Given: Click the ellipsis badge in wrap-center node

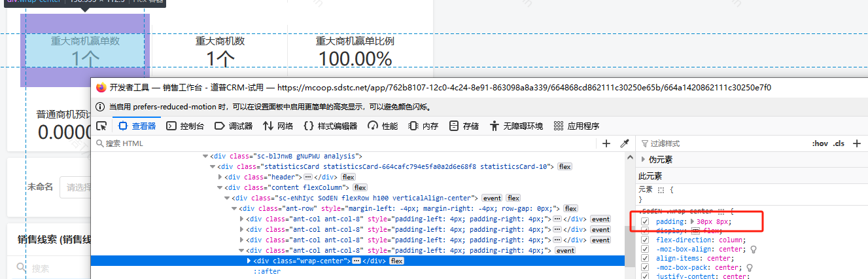Looking at the screenshot, I should [356, 261].
